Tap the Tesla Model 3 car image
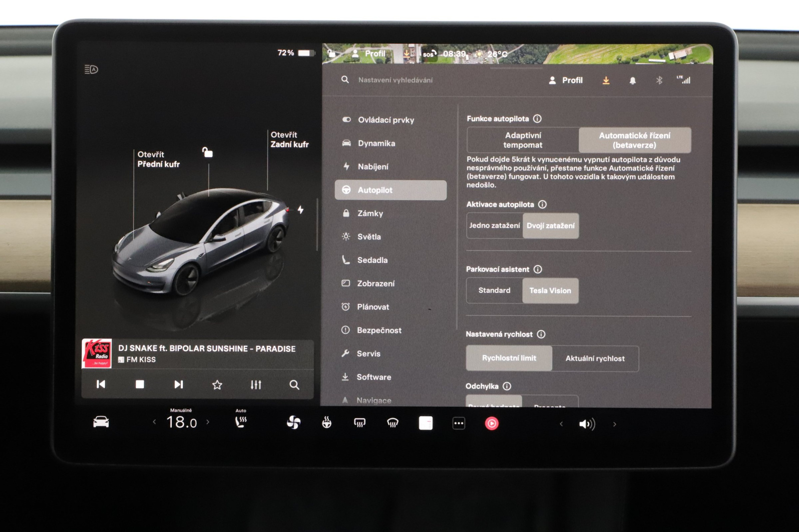 [x=201, y=242]
